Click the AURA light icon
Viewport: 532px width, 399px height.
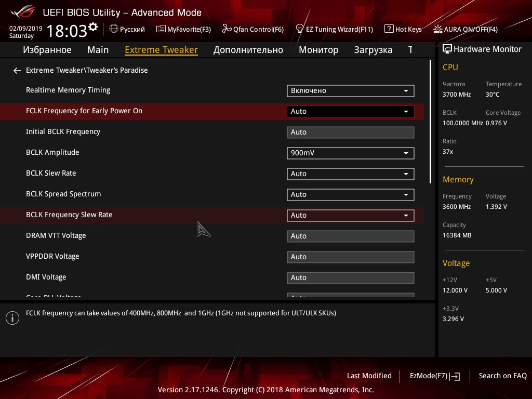click(x=437, y=29)
